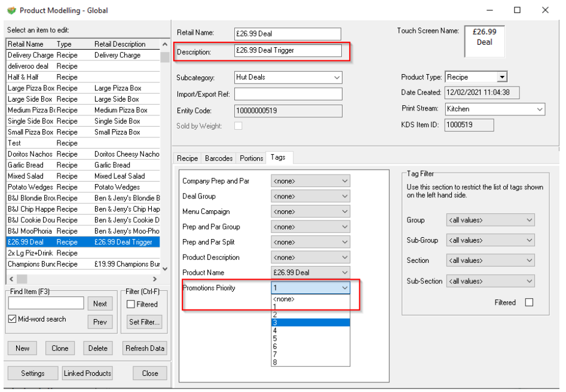Click the Product Modelling app icon in title bar
The image size is (566, 392).
[x=11, y=10]
